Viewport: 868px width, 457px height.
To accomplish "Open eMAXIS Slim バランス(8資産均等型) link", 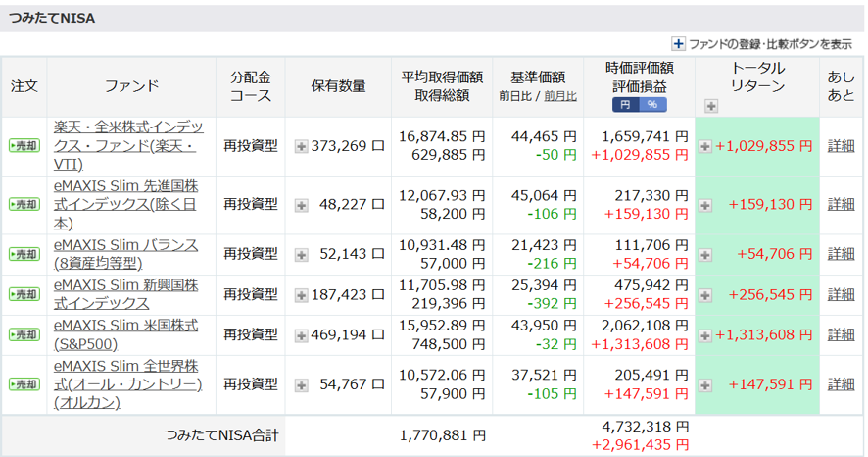I will pyautogui.click(x=125, y=254).
